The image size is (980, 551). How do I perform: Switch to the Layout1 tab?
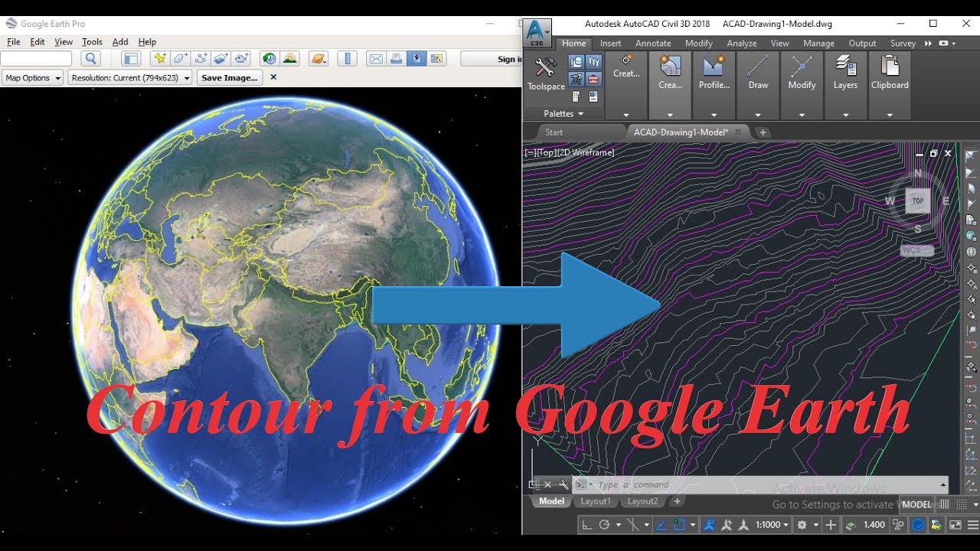[596, 501]
